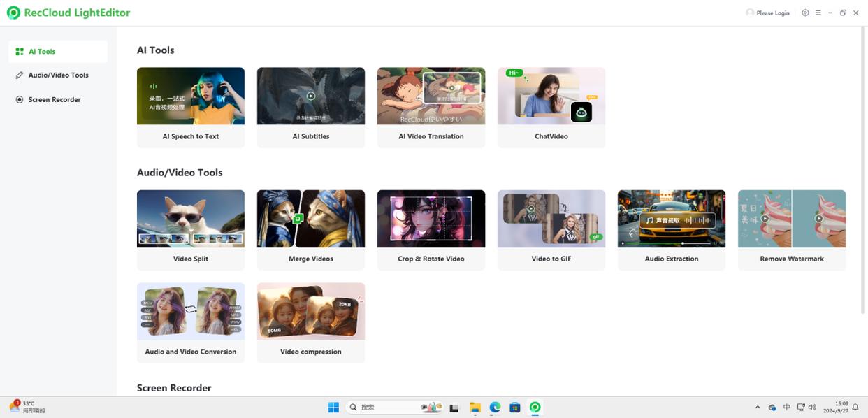Open the Remove Watermark tool
This screenshot has height=418, width=868.
[x=792, y=229]
